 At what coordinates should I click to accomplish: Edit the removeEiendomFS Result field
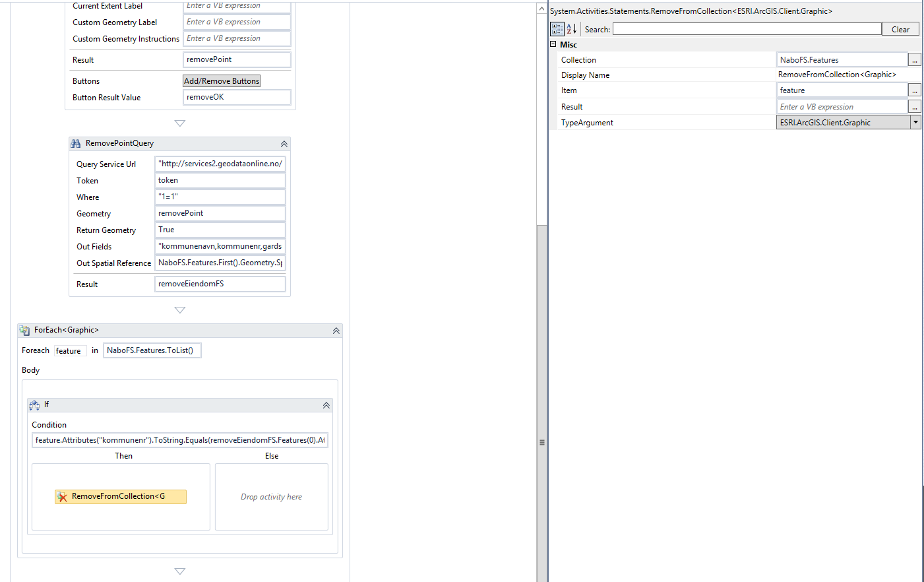[220, 284]
